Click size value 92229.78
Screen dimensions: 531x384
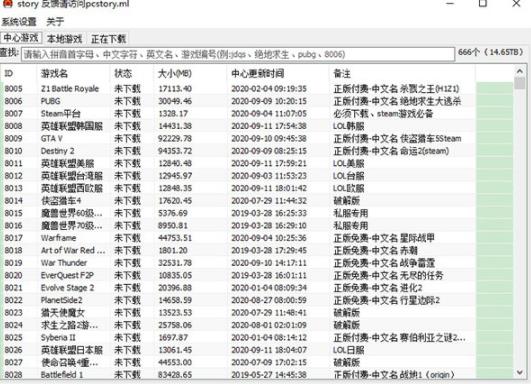tap(175, 138)
